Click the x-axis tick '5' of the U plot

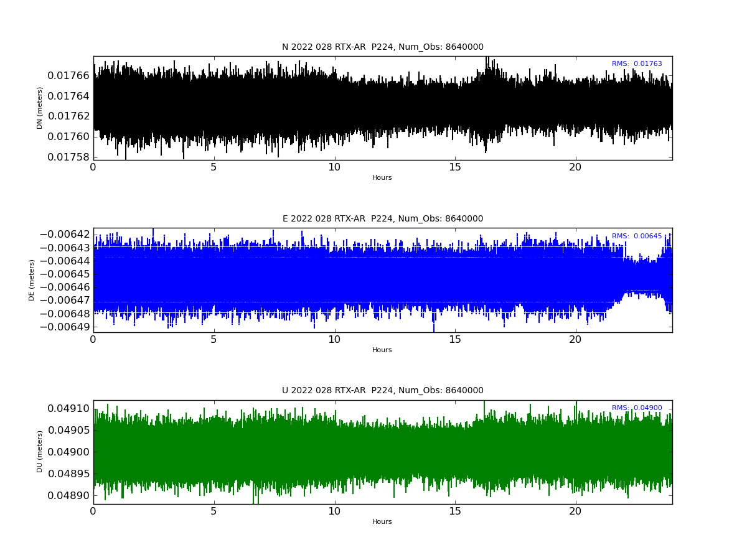pyautogui.click(x=214, y=511)
